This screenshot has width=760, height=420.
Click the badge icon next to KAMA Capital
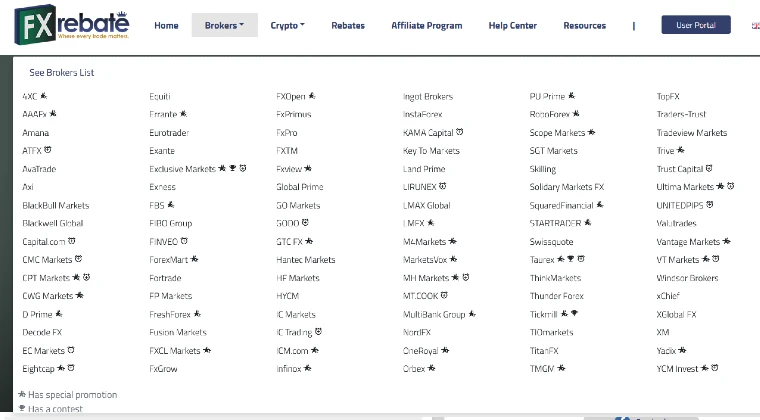pos(459,133)
